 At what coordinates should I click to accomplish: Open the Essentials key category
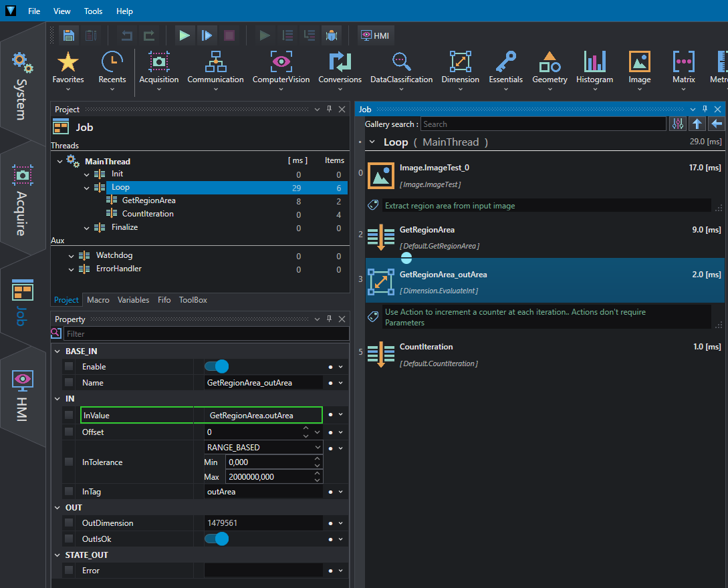point(505,71)
